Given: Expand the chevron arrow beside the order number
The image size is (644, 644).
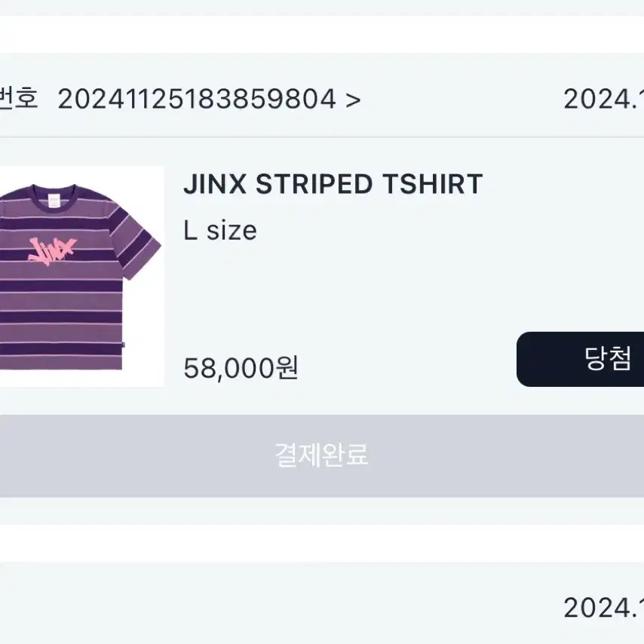Looking at the screenshot, I should click(x=353, y=100).
